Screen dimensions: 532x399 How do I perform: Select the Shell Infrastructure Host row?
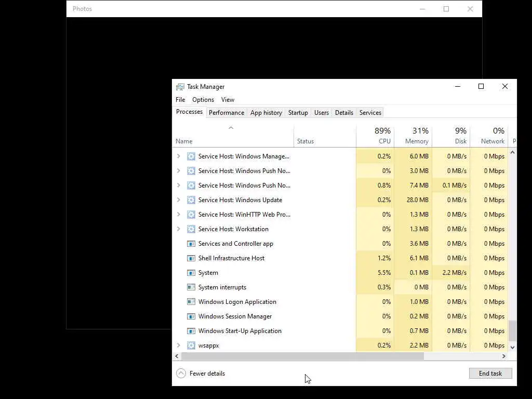click(340, 258)
